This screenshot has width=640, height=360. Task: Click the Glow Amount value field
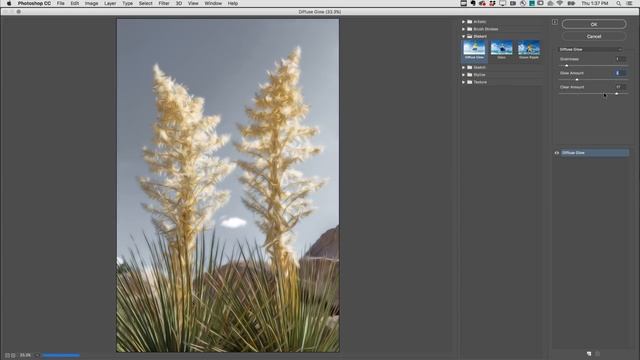620,73
